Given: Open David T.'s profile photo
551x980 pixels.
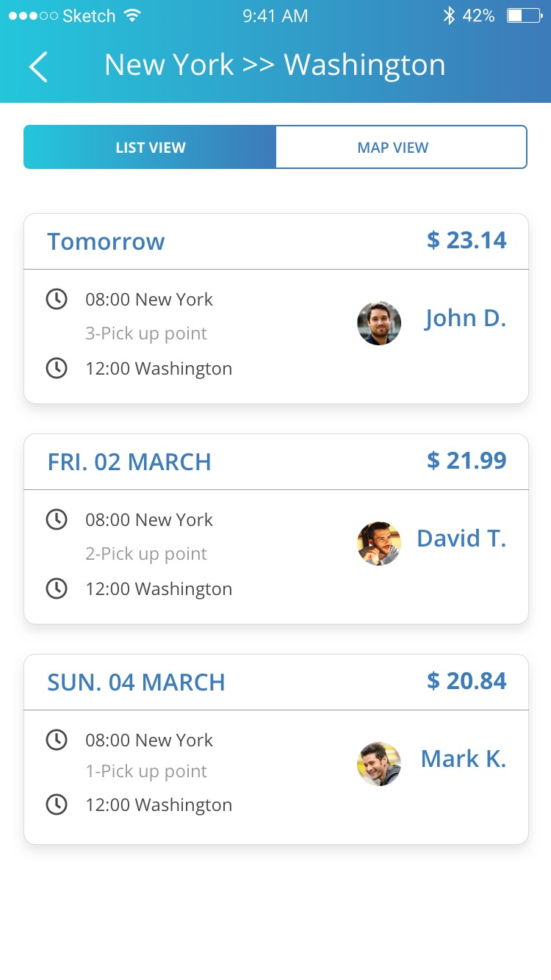Looking at the screenshot, I should 379,544.
